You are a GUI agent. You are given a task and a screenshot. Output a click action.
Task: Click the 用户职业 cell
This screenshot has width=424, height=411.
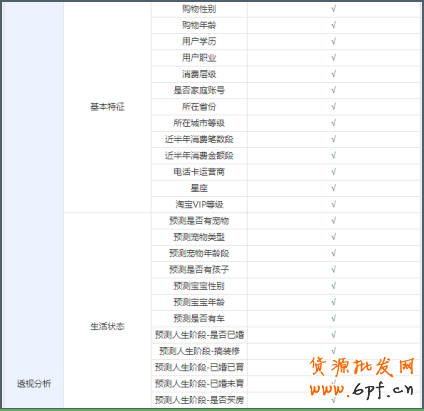[x=199, y=58]
